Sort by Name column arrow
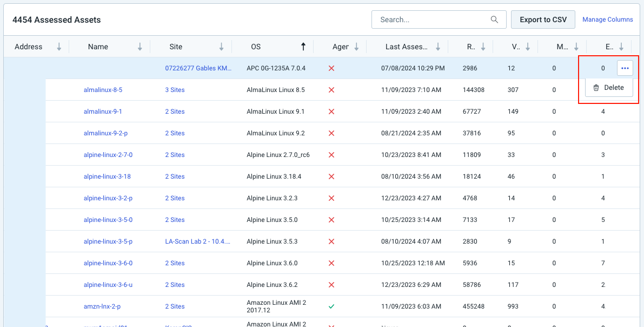 click(140, 47)
